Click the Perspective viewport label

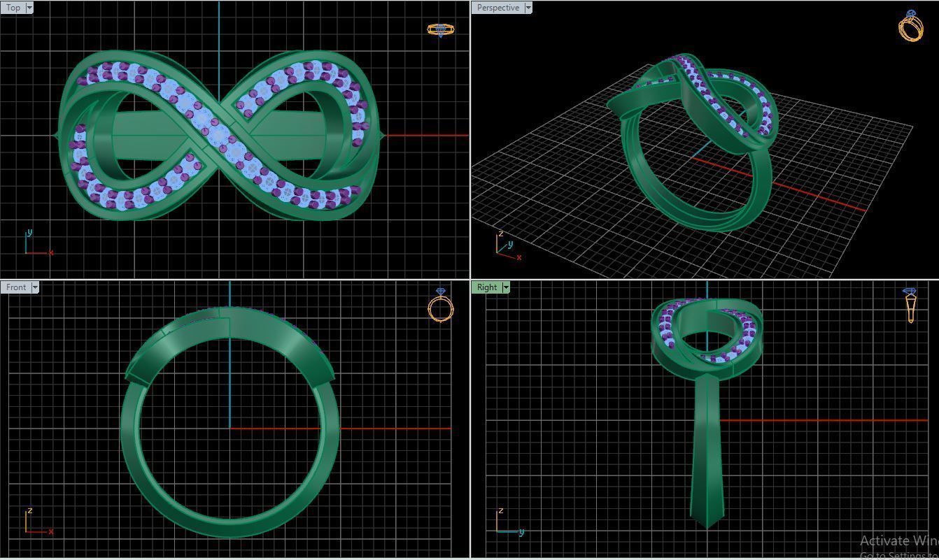(498, 8)
